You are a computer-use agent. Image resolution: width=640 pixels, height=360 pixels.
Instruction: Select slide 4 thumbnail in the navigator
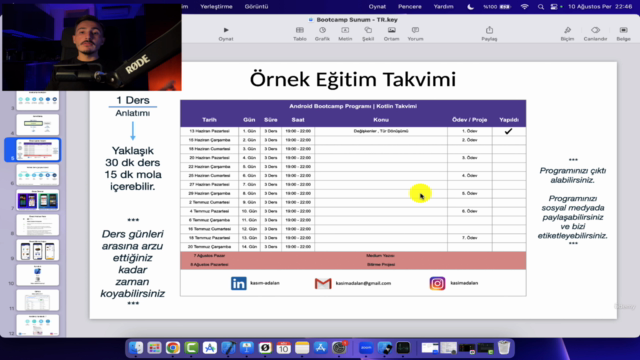click(38, 124)
